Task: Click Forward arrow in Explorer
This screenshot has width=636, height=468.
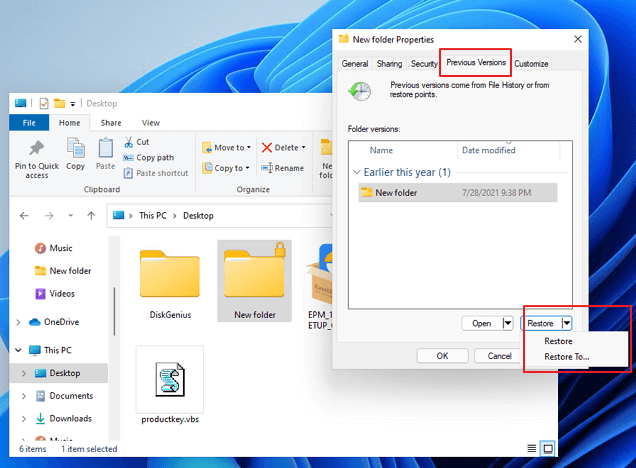Action: [x=49, y=216]
